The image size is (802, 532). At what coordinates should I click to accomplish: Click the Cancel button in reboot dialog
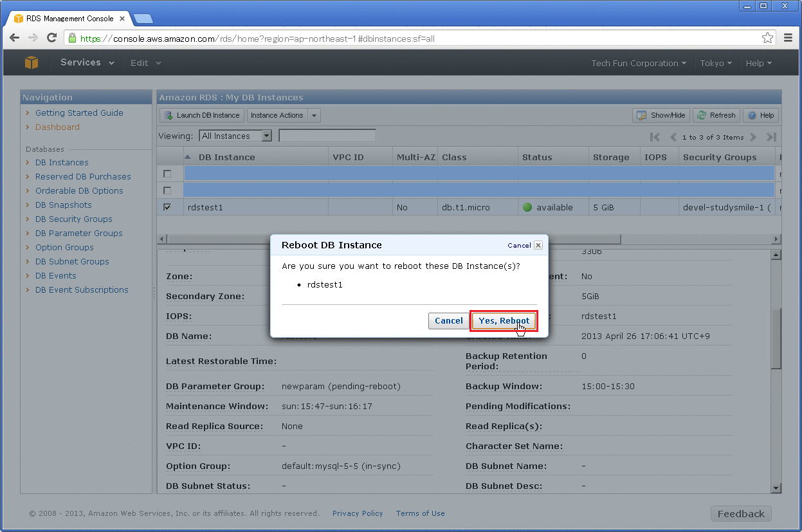448,321
